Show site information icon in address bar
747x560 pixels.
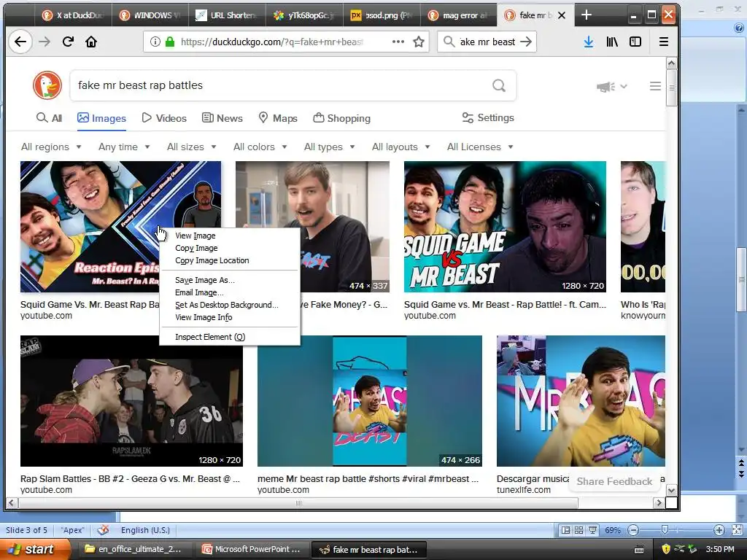[155, 42]
